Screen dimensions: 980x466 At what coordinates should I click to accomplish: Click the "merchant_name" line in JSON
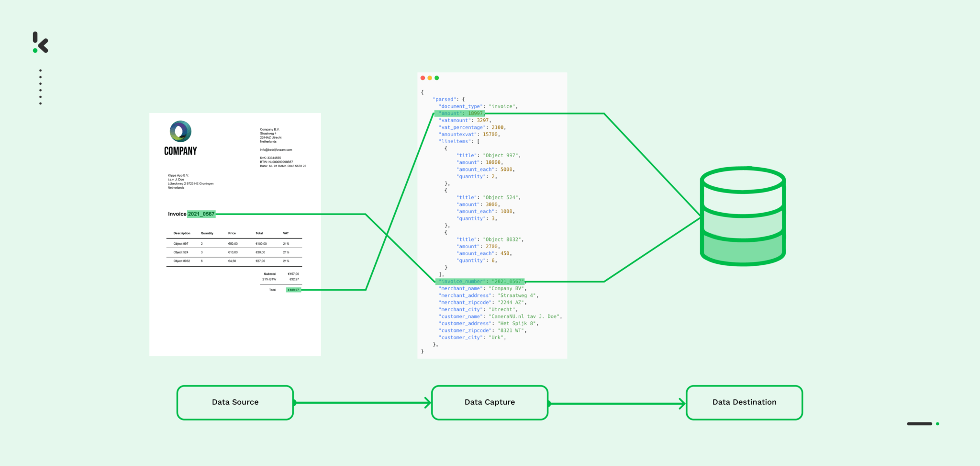tap(482, 288)
